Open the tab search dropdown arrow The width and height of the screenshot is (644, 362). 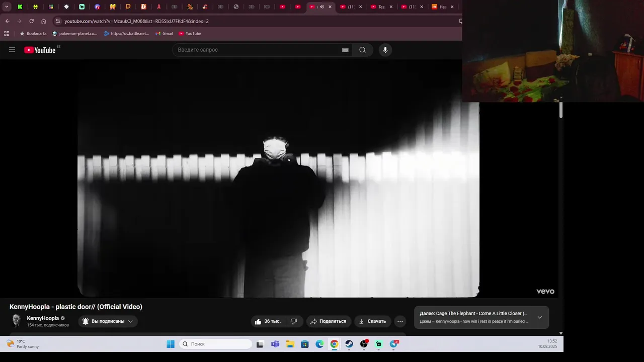click(x=7, y=7)
